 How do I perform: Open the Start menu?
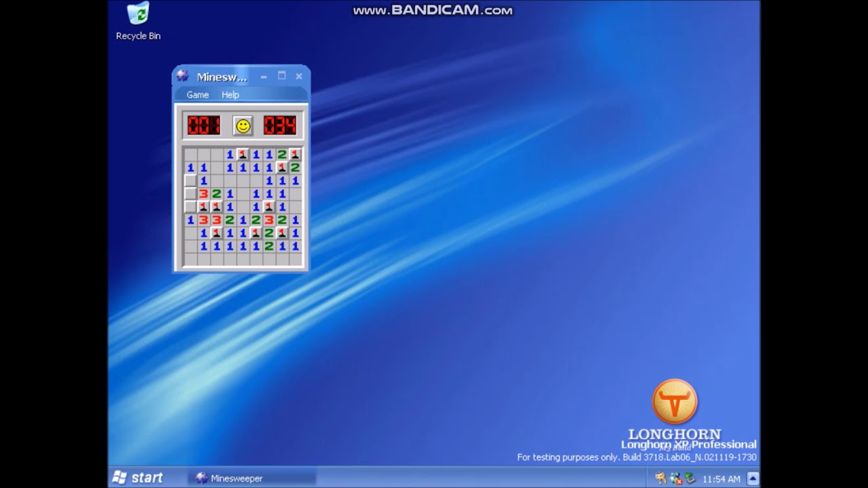point(138,478)
